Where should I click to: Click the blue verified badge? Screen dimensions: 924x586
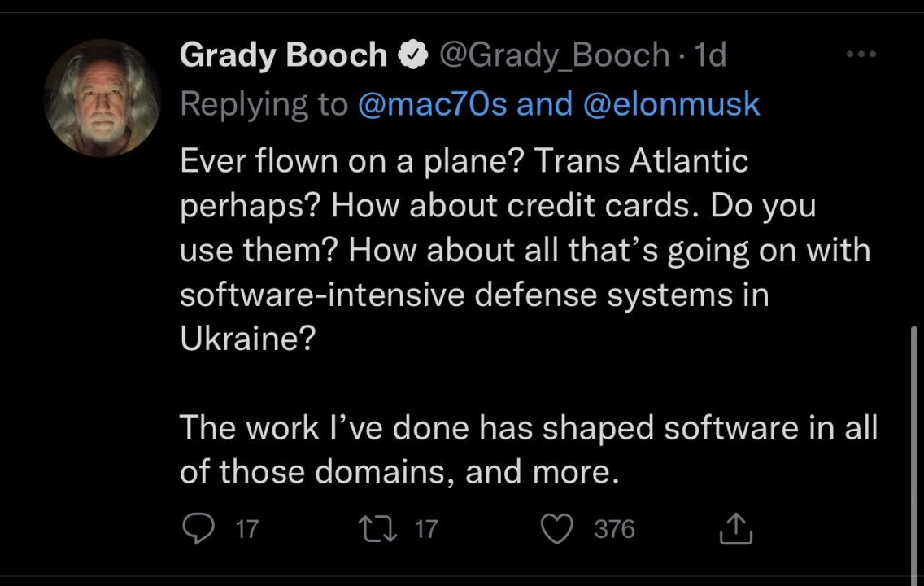coord(415,55)
